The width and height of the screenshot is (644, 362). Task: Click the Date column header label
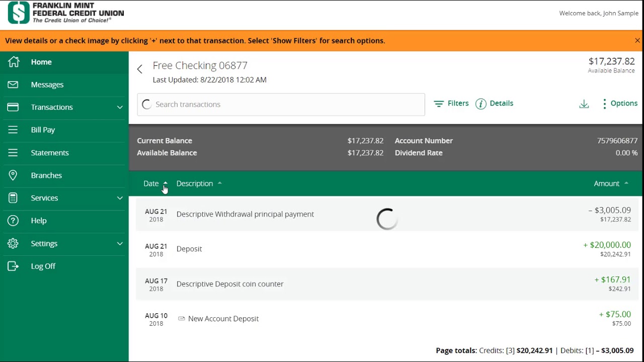(x=151, y=184)
